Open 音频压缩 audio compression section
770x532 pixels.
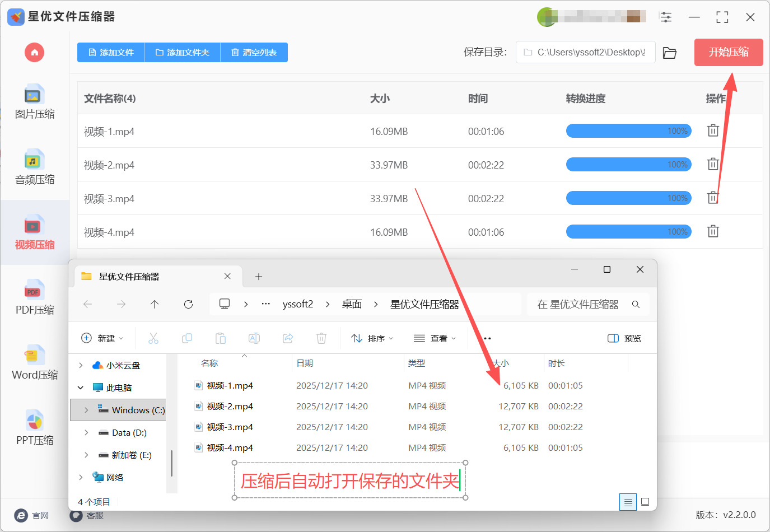[x=35, y=167]
